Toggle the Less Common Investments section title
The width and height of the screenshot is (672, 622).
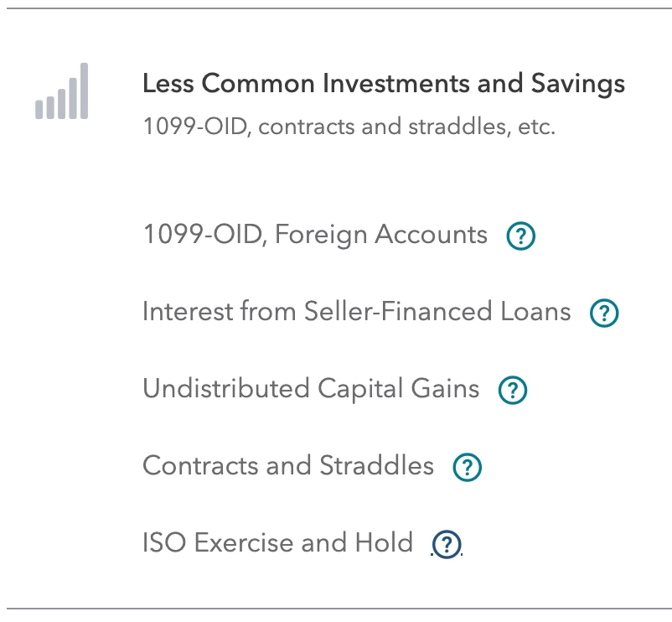(384, 84)
